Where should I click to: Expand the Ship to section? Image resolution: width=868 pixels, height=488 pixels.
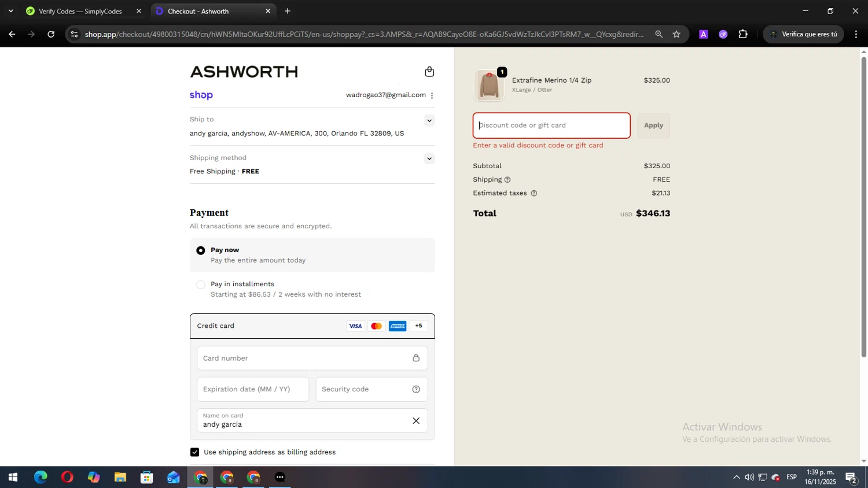pyautogui.click(x=429, y=120)
